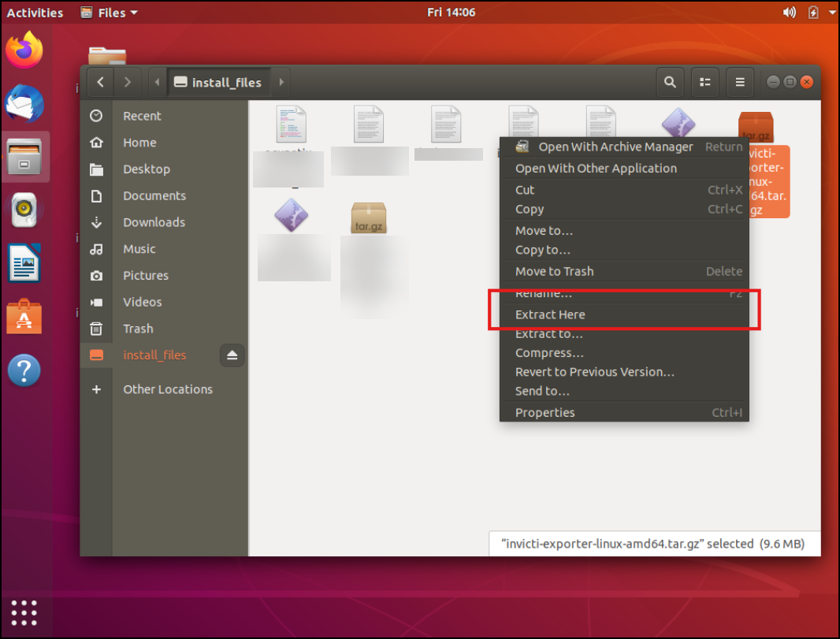Navigate back with the back arrow
The height and width of the screenshot is (639, 840).
pyautogui.click(x=100, y=82)
